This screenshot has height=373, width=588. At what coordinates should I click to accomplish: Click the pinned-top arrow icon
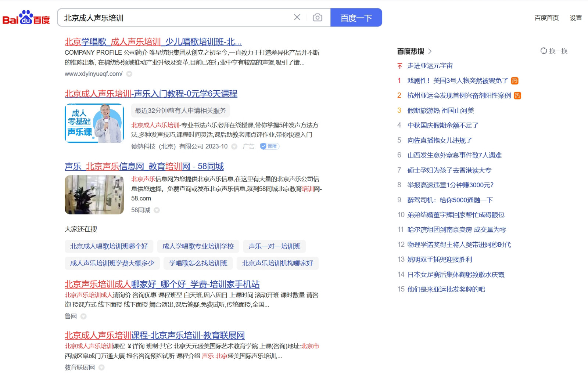point(400,66)
